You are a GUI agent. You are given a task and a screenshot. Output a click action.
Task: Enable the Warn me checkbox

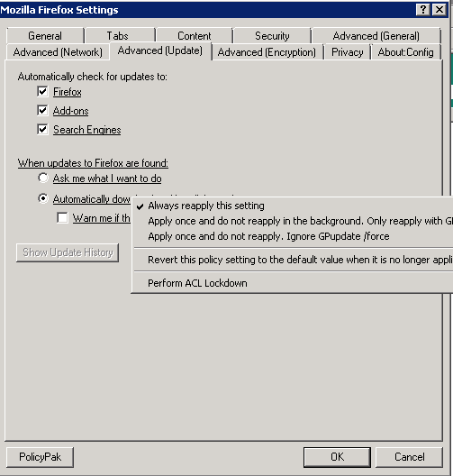click(62, 217)
